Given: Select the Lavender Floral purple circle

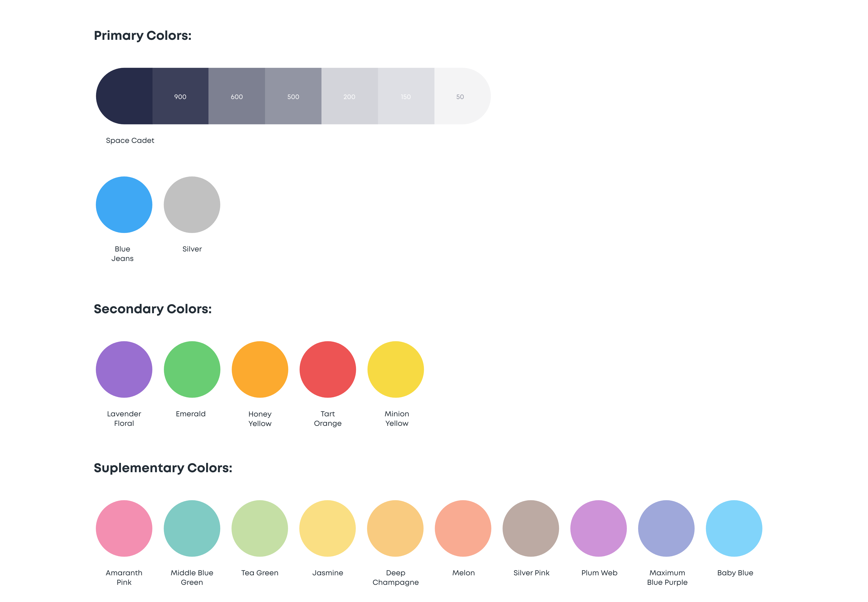Looking at the screenshot, I should pos(124,369).
